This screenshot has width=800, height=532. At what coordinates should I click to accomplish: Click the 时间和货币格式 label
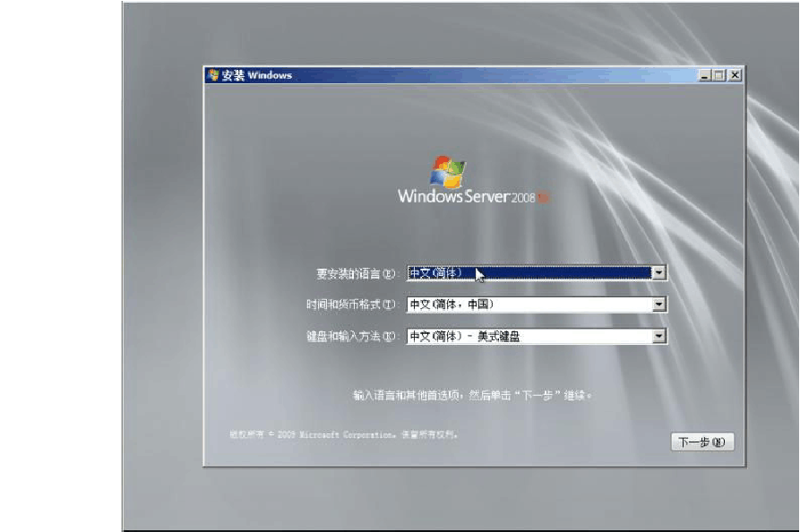pyautogui.click(x=351, y=305)
